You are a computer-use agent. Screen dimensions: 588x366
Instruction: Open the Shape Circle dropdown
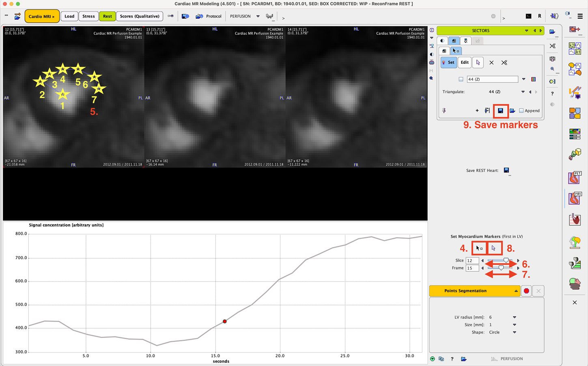click(515, 332)
